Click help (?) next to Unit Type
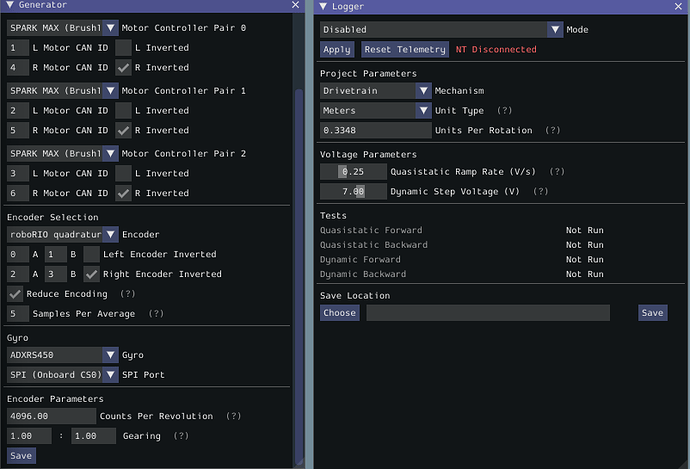 (504, 110)
